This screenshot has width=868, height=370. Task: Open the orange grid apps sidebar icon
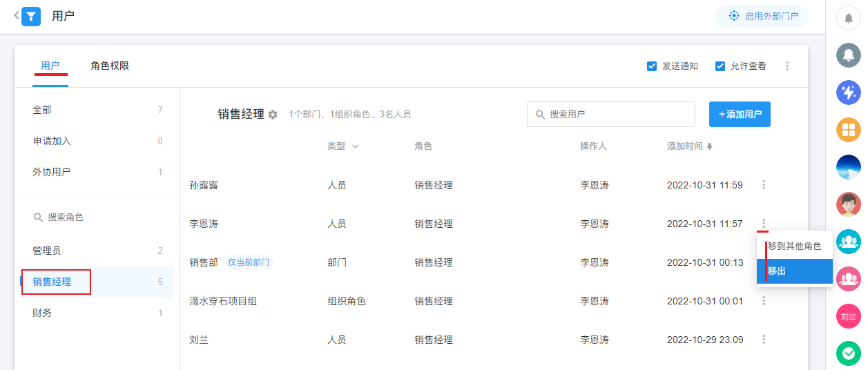pos(849,130)
